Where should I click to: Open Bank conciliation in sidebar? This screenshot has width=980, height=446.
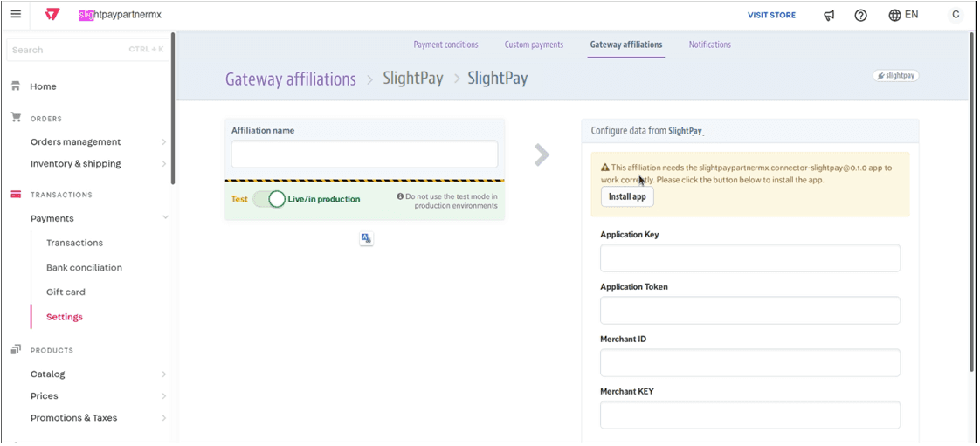[84, 267]
